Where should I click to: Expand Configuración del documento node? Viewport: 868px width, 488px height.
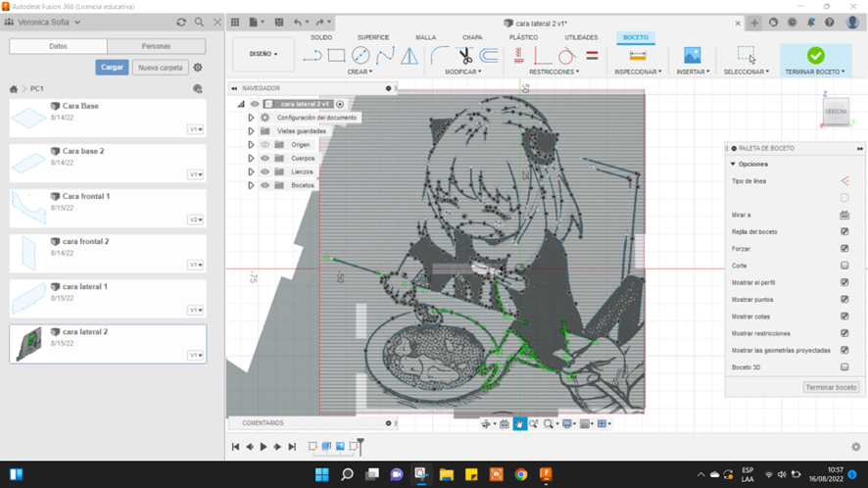point(251,118)
